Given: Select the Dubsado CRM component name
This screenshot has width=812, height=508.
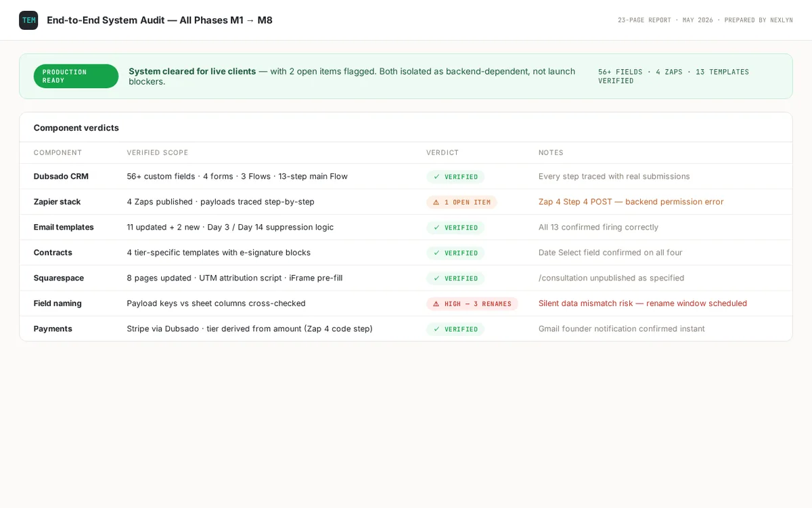Looking at the screenshot, I should 61,176.
